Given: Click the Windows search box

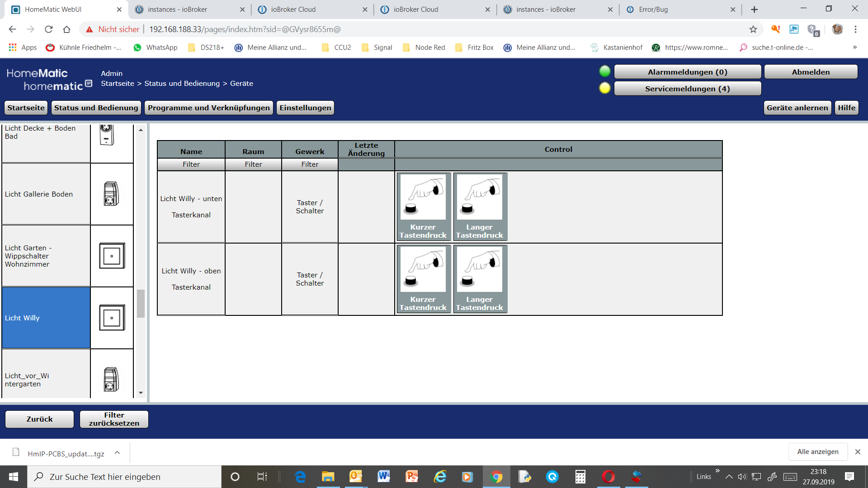Looking at the screenshot, I should (x=124, y=477).
